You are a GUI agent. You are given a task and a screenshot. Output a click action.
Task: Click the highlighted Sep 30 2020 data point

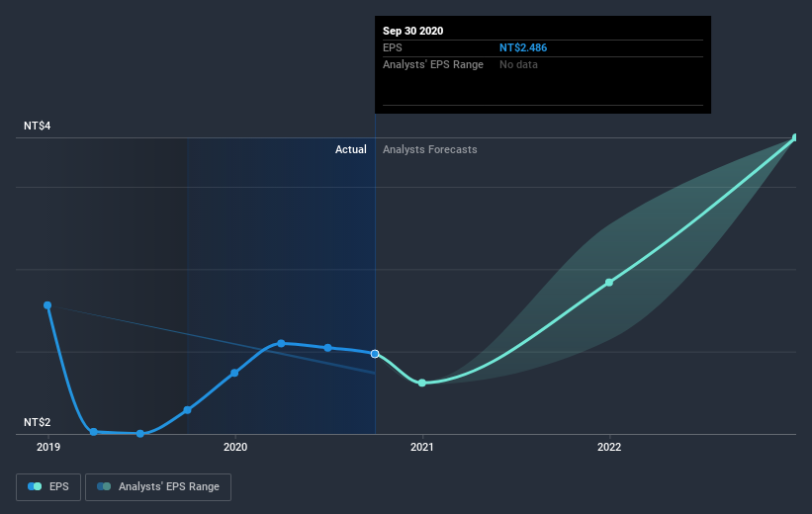375,353
